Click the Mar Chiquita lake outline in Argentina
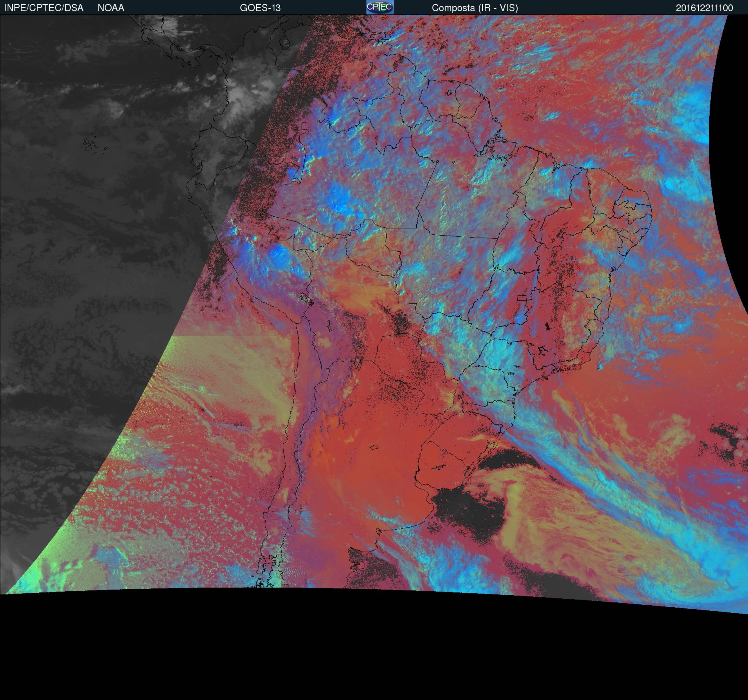 point(374,448)
